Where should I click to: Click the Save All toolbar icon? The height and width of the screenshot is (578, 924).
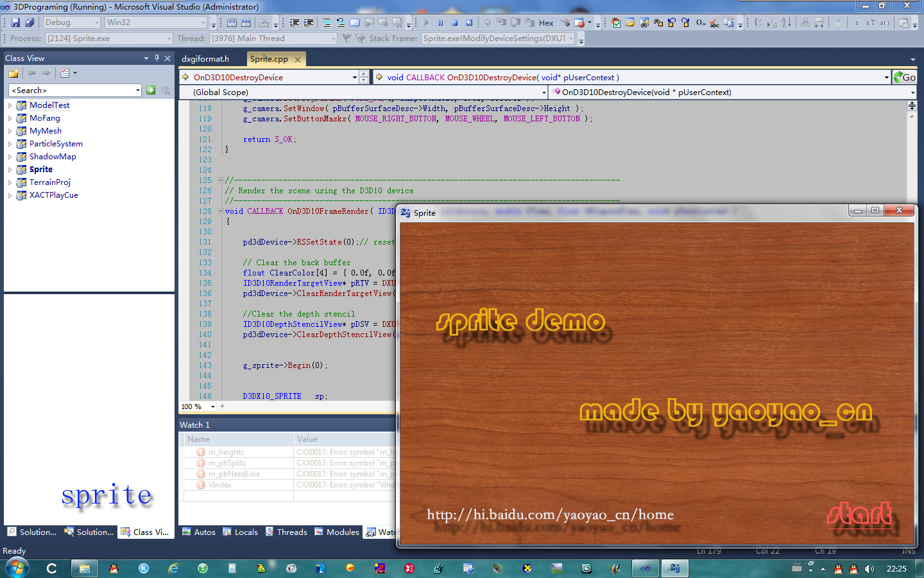30,22
